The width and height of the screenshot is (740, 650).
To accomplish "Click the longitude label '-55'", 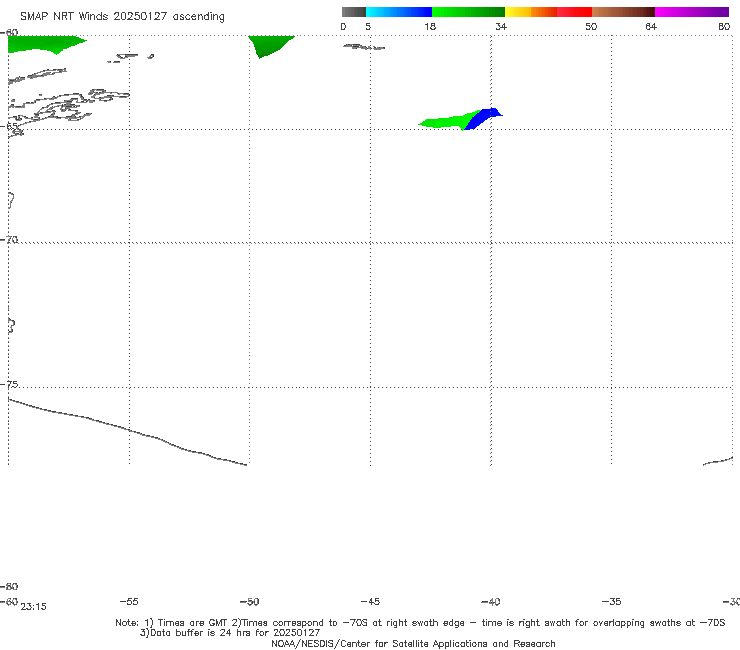I will point(129,601).
